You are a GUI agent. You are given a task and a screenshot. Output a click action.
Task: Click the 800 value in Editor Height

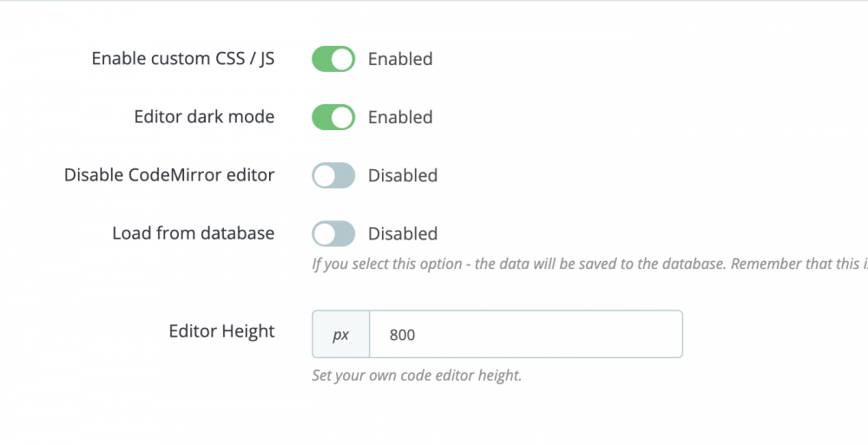[403, 334]
